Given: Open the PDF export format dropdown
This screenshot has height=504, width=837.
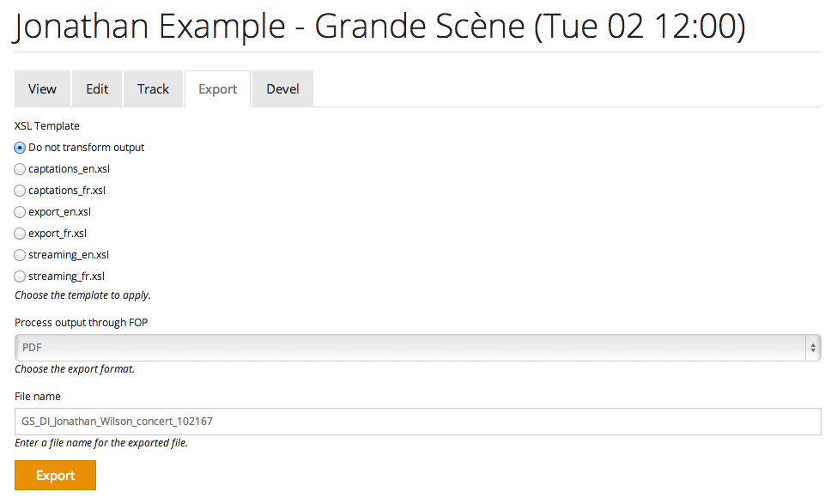Looking at the screenshot, I should click(x=412, y=348).
